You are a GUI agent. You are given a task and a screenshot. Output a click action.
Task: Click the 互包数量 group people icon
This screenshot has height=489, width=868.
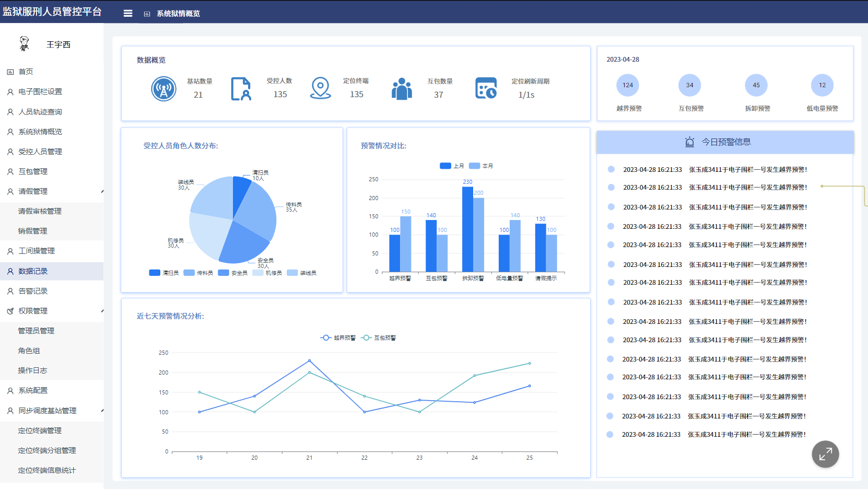(x=402, y=89)
